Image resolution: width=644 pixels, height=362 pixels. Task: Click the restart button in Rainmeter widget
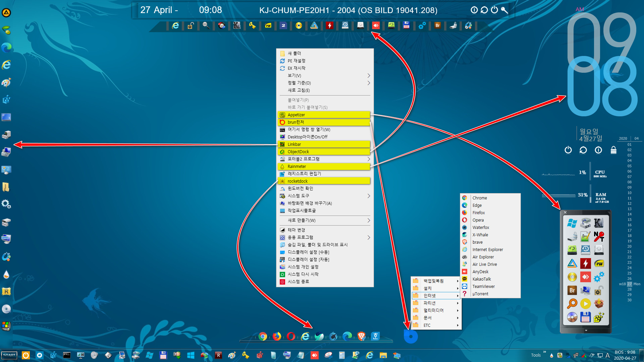[x=583, y=150]
